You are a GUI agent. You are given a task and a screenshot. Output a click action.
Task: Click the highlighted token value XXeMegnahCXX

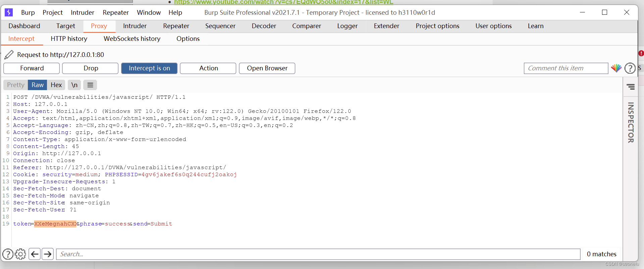[55, 224]
